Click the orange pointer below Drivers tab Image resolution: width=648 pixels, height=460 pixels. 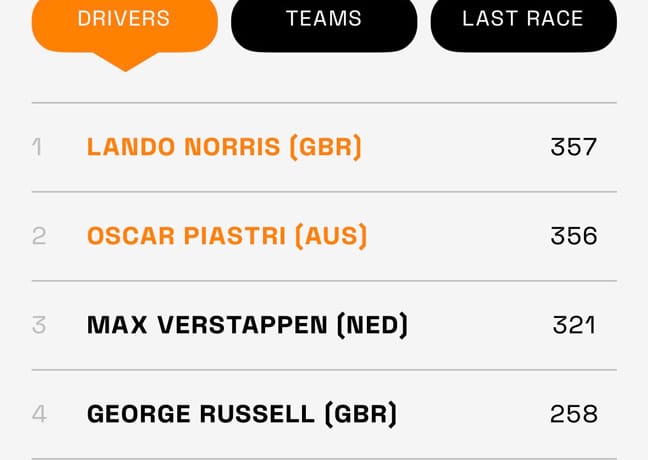125,61
